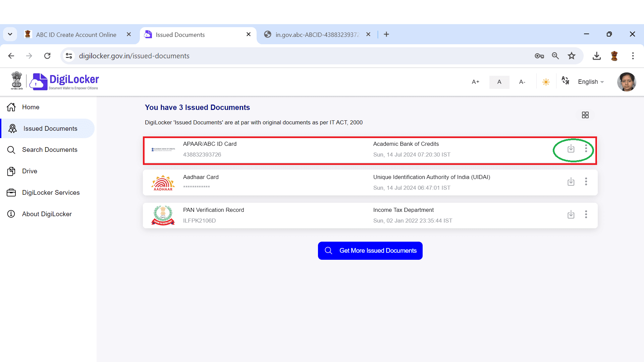Image resolution: width=644 pixels, height=362 pixels.
Task: Click the Aadhaar Card title
Action: click(201, 177)
